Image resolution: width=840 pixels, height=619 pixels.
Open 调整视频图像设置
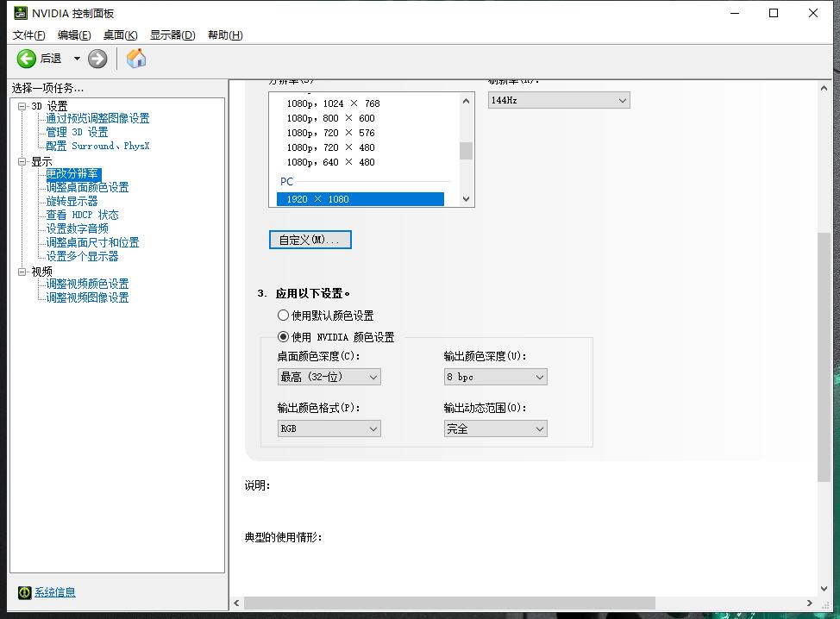point(87,297)
